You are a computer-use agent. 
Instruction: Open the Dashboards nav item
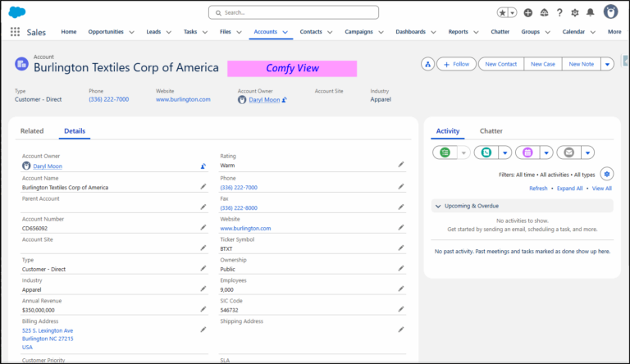(410, 32)
